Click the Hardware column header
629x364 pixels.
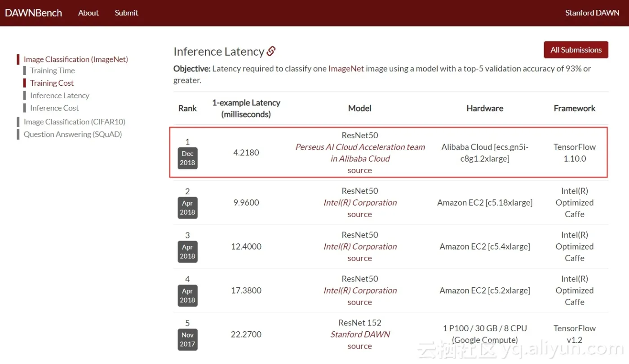click(x=485, y=108)
